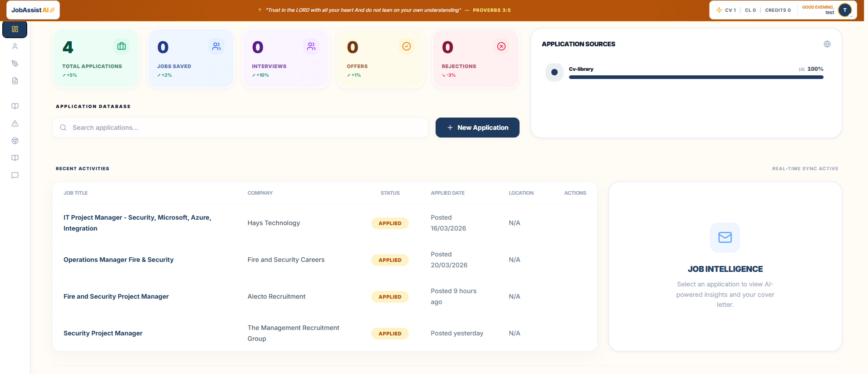Screen dimensions: 868x374
Task: Open the T user avatar menu
Action: tap(845, 10)
